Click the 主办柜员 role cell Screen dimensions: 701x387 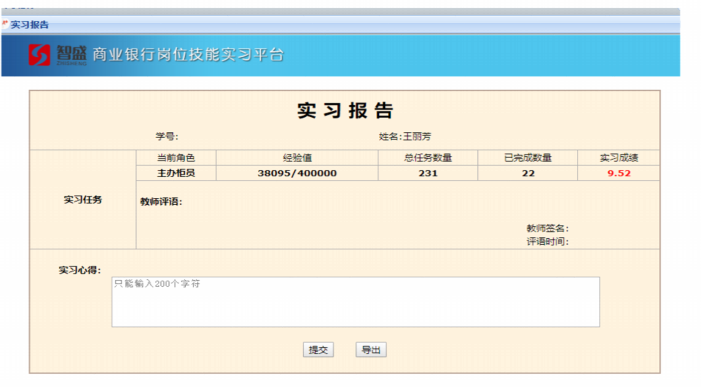[176, 173]
